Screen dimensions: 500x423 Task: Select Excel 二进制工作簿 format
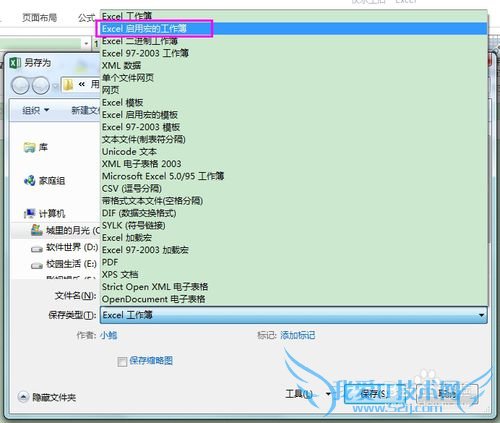click(x=294, y=41)
